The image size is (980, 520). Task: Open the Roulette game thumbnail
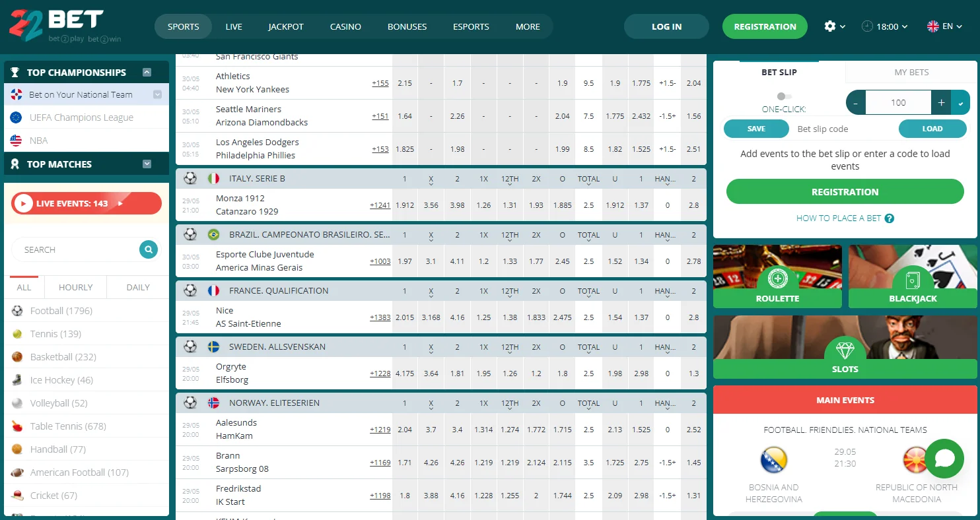[777, 276]
